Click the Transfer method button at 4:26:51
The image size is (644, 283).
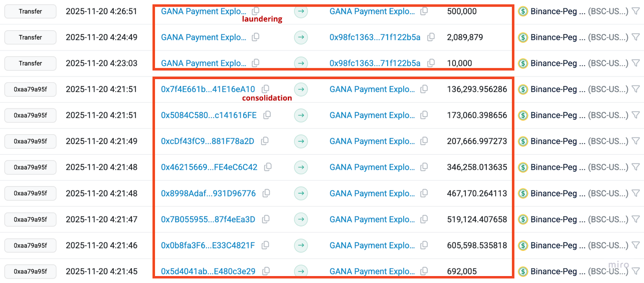click(x=30, y=11)
